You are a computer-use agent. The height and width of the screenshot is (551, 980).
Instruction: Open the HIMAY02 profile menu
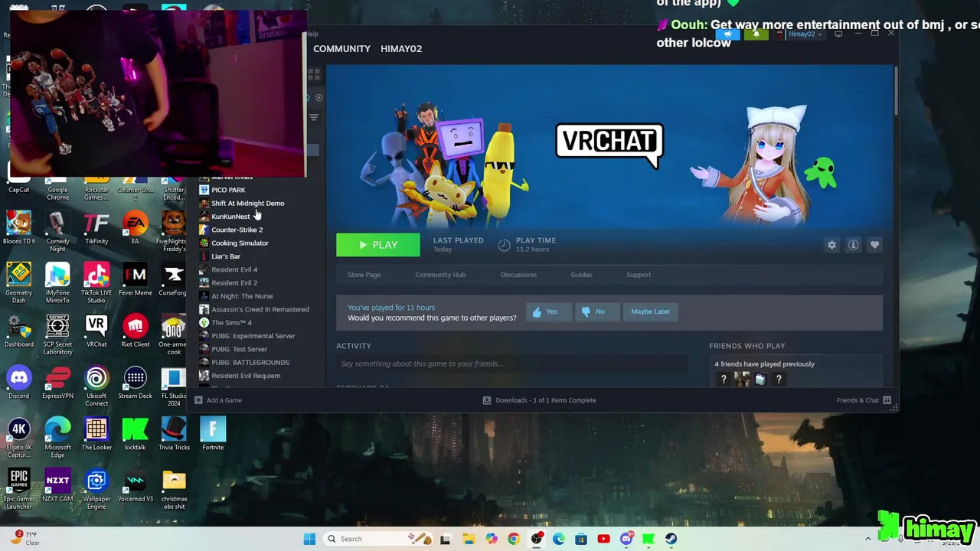pos(401,49)
